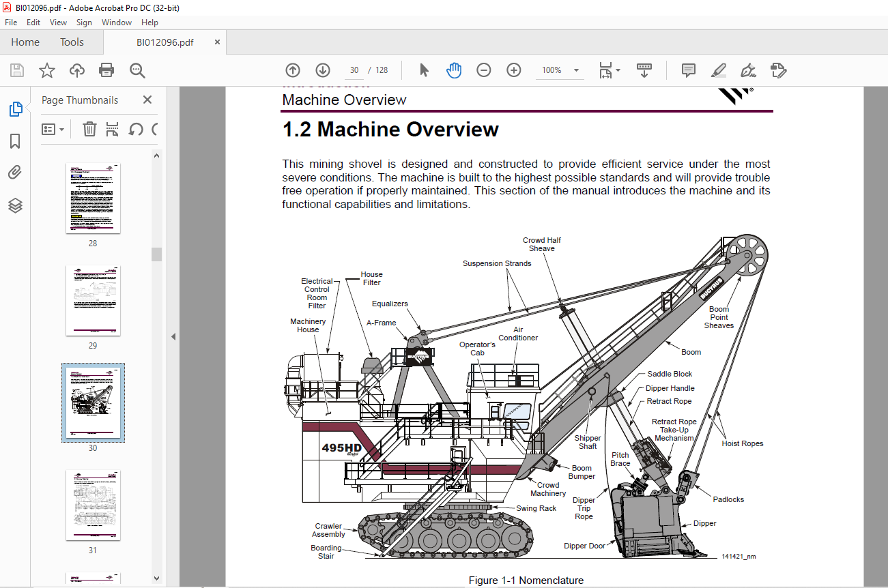Image resolution: width=888 pixels, height=588 pixels.
Task: Click thumbnails scrollbar down arrow
Action: 157,578
